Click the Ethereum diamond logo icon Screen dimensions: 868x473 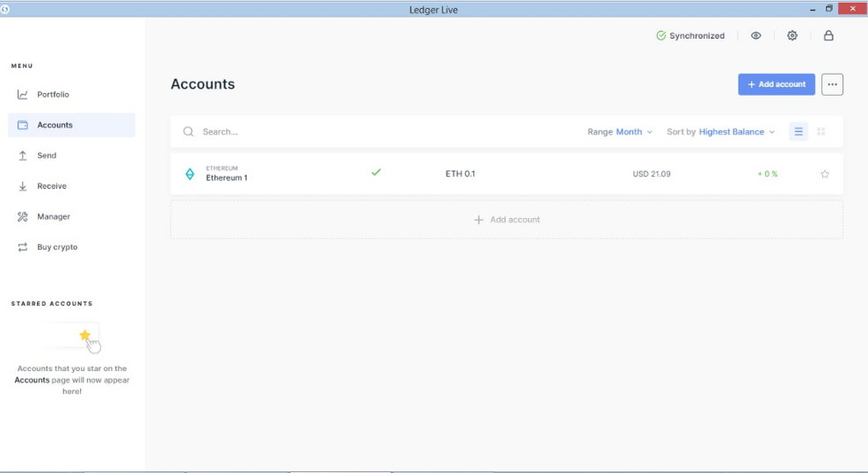pyautogui.click(x=190, y=174)
